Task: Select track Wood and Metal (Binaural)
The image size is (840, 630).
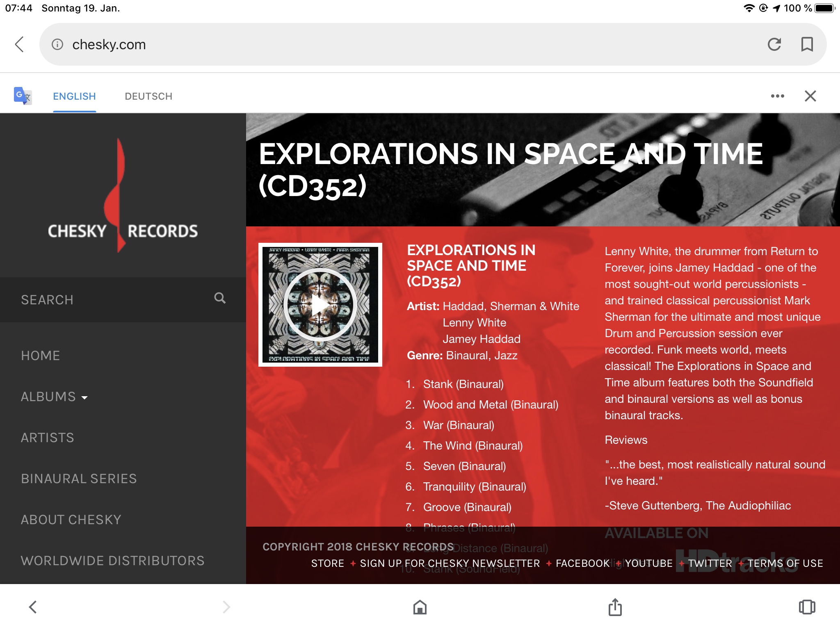Action: coord(491,405)
